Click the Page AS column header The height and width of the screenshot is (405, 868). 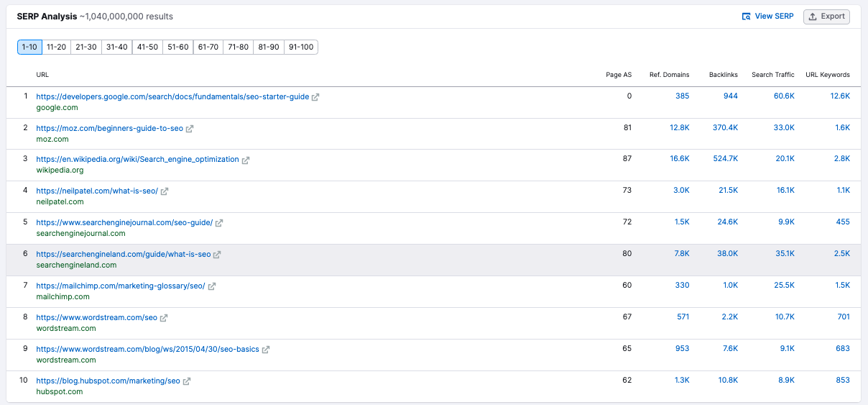(x=619, y=75)
